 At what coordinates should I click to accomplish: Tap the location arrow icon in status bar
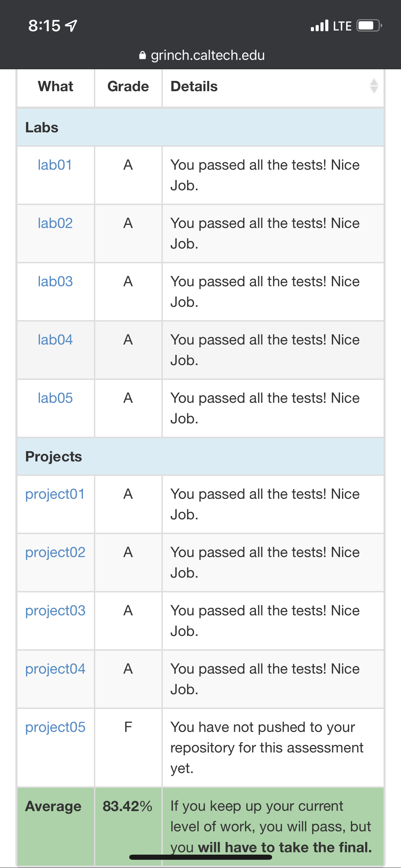[71, 26]
